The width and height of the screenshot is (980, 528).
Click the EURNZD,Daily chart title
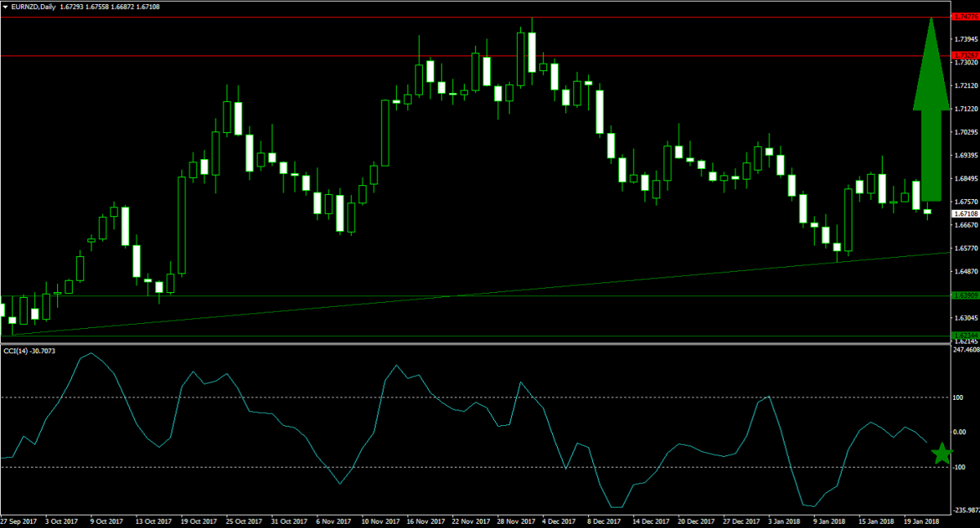tap(36, 7)
